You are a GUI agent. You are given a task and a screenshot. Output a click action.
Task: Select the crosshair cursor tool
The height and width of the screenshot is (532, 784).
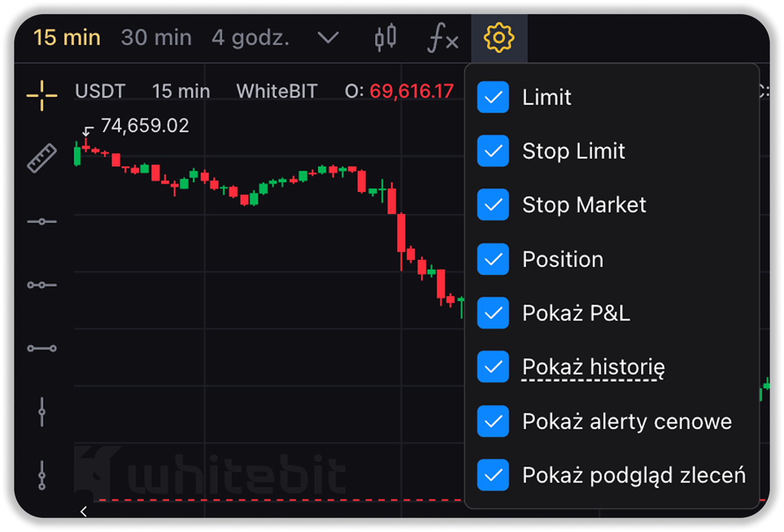42,95
